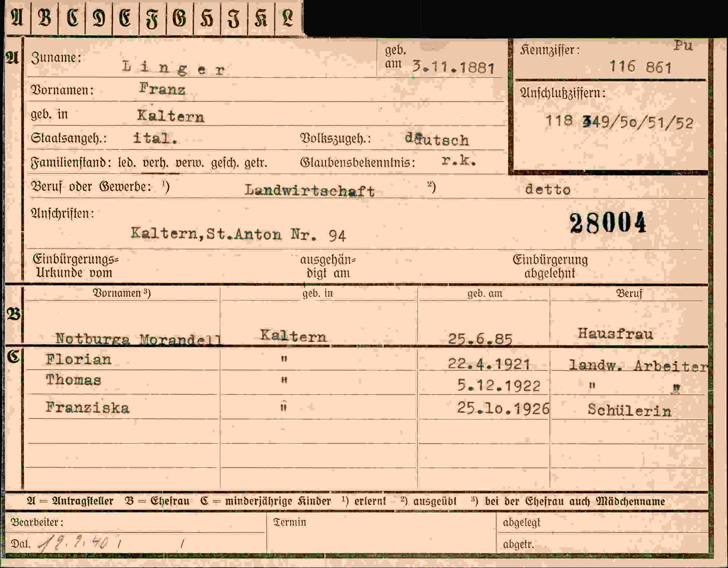Image resolution: width=728 pixels, height=568 pixels.
Task: Click Thomas's birth date '5.12.1922'
Action: (499, 386)
